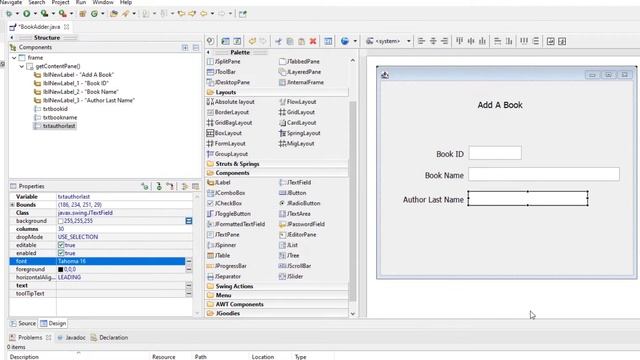Click the Align top edges icon

click(460, 41)
